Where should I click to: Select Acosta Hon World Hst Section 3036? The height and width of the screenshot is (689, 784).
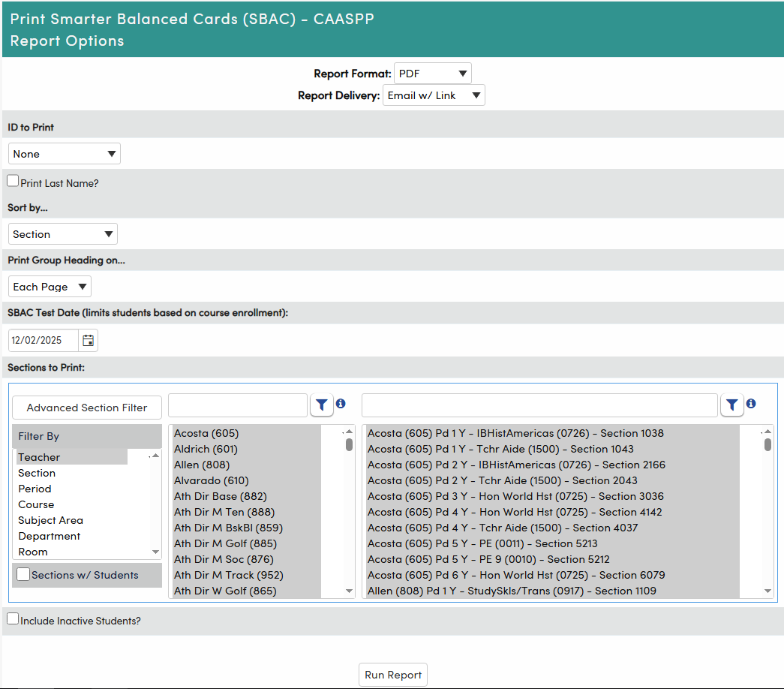[553, 496]
